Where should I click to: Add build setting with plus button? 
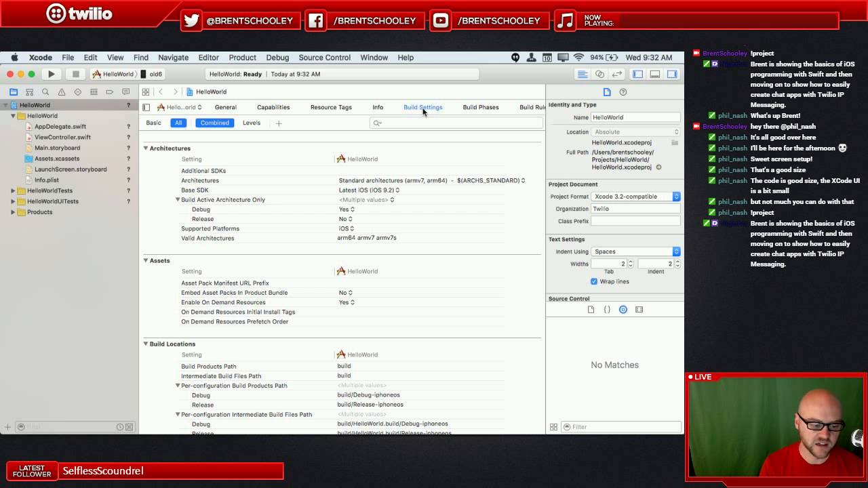278,123
